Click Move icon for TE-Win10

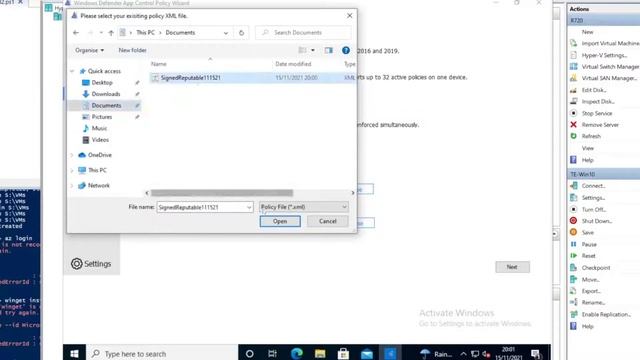tap(573, 280)
